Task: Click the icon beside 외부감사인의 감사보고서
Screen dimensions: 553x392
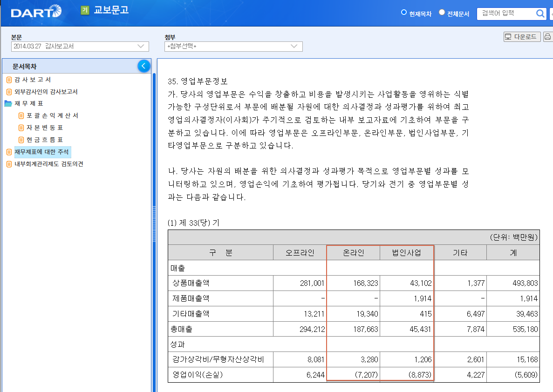Action: (x=9, y=92)
